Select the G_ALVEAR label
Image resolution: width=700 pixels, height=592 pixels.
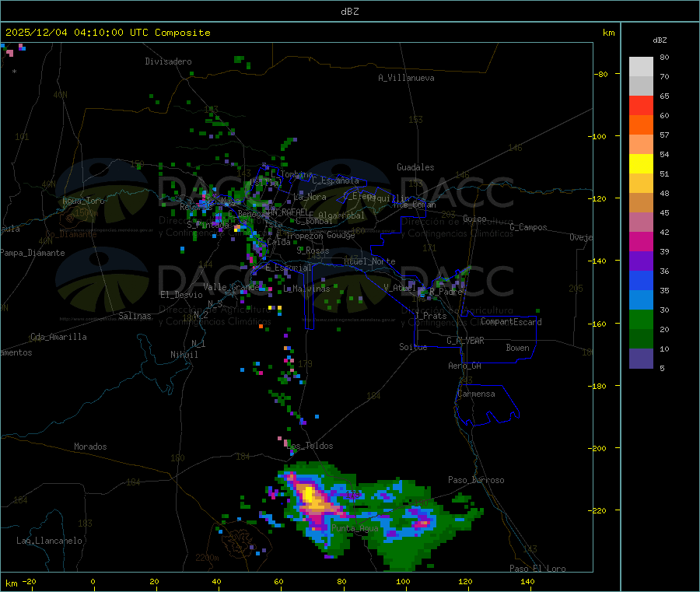tap(465, 341)
